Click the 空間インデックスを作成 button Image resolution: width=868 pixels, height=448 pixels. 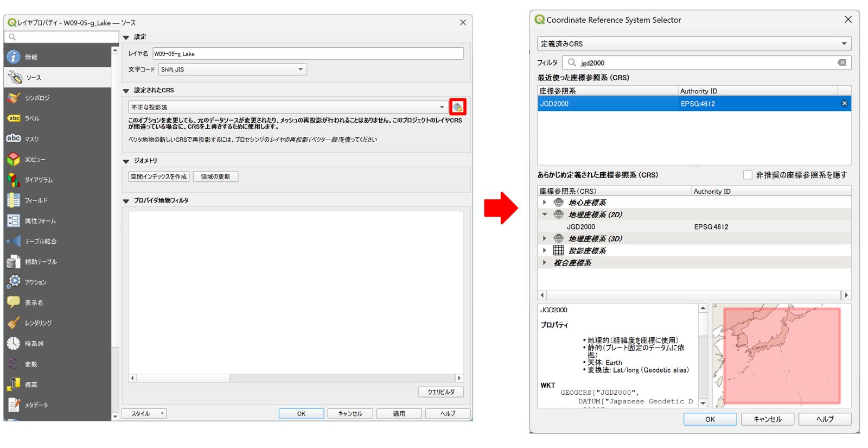pyautogui.click(x=158, y=176)
